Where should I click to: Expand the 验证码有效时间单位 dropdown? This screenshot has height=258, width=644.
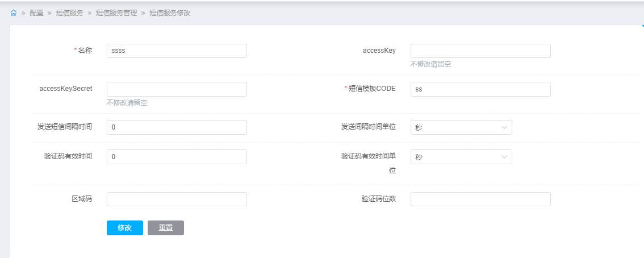(x=461, y=157)
